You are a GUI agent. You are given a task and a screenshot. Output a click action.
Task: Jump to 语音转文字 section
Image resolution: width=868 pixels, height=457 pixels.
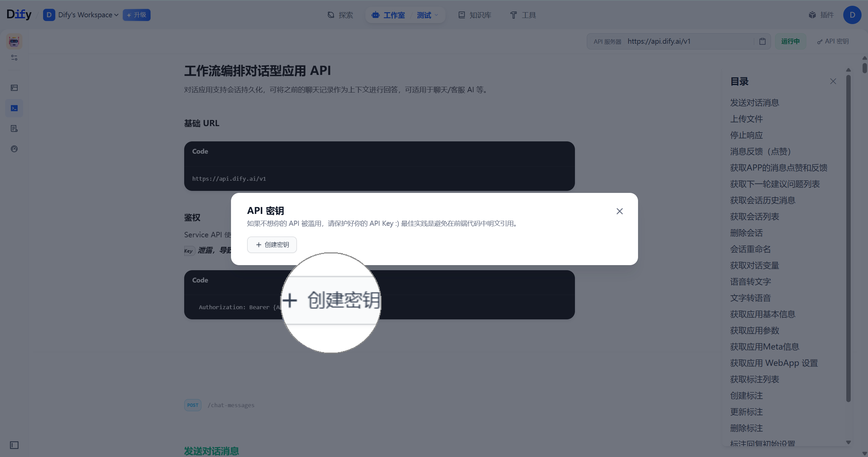pos(750,282)
